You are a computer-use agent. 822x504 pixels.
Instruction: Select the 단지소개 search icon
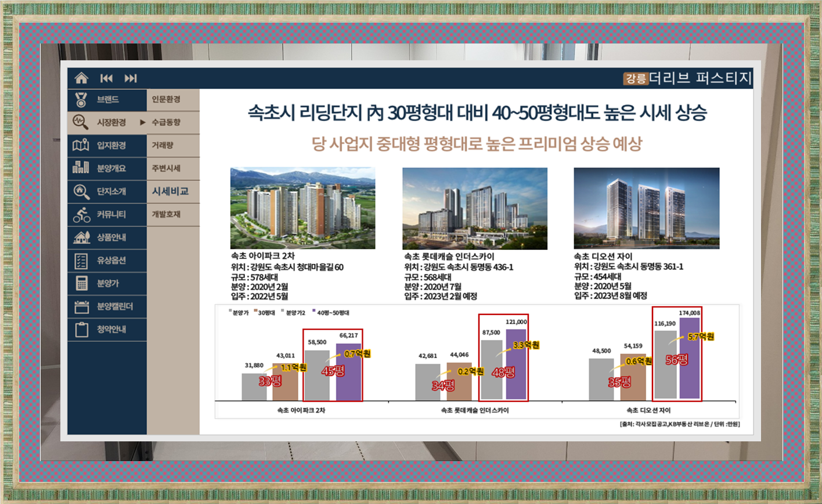click(x=81, y=191)
